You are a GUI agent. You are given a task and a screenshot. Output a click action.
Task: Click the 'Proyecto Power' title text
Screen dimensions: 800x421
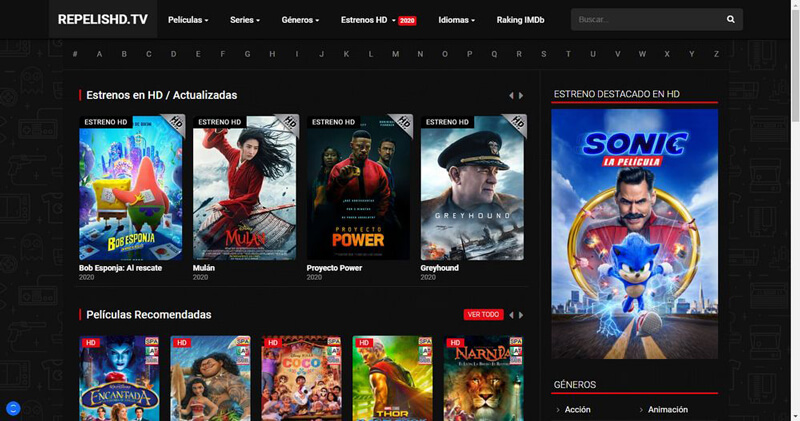[x=334, y=268]
